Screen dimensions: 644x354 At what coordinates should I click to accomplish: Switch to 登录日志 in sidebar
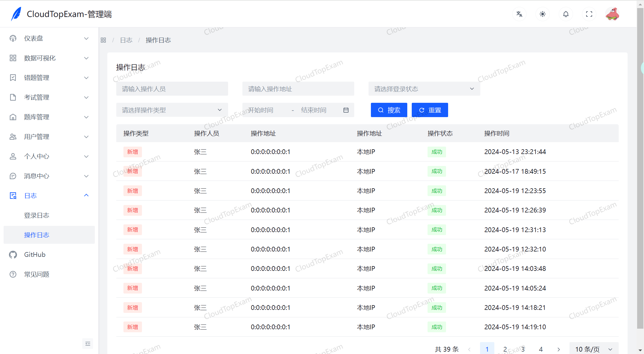click(37, 215)
